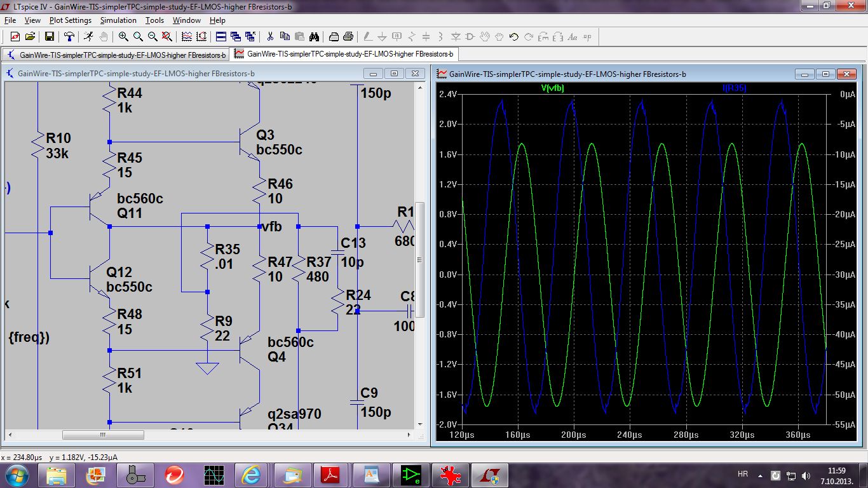
Task: Click the R10 33k resistor label
Action: tap(58, 146)
